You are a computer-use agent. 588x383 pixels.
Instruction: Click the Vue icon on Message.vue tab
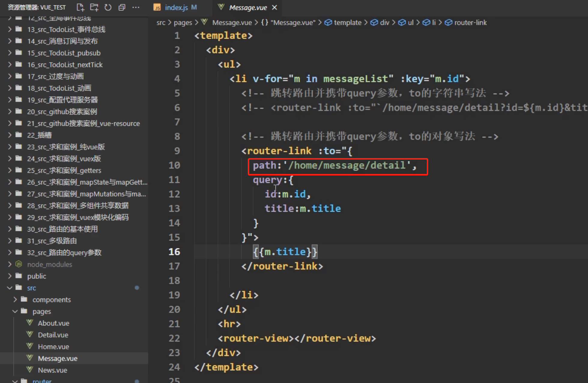point(221,7)
